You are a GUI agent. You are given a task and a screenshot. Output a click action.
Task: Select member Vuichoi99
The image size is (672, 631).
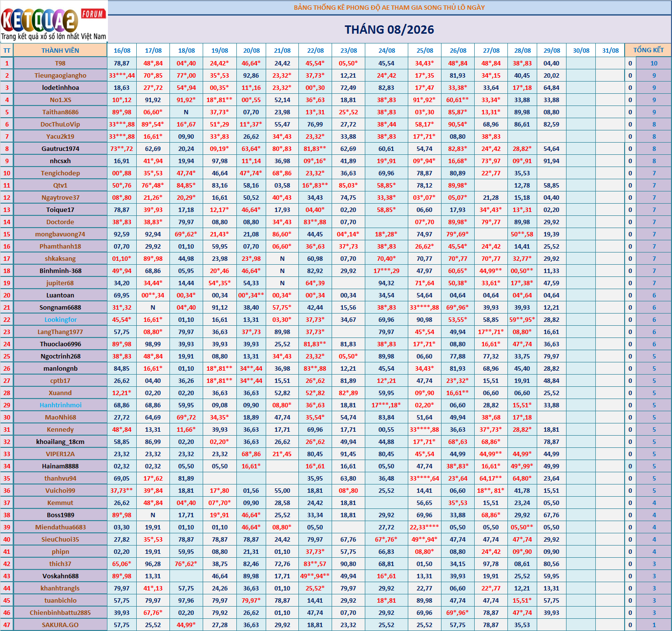(60, 490)
